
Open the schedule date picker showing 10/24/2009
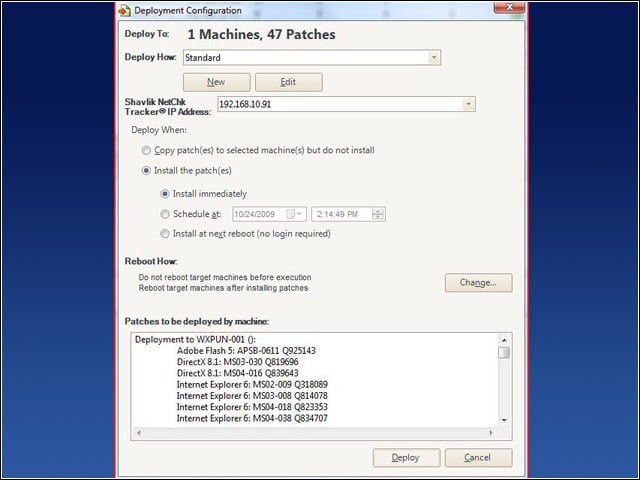pos(269,214)
